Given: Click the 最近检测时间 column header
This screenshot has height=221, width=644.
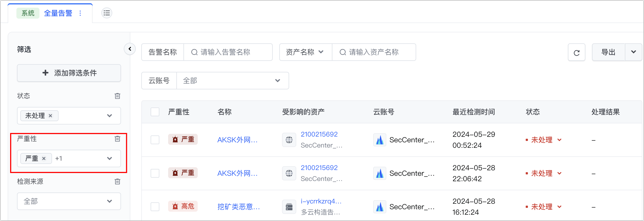Looking at the screenshot, I should pos(474,112).
